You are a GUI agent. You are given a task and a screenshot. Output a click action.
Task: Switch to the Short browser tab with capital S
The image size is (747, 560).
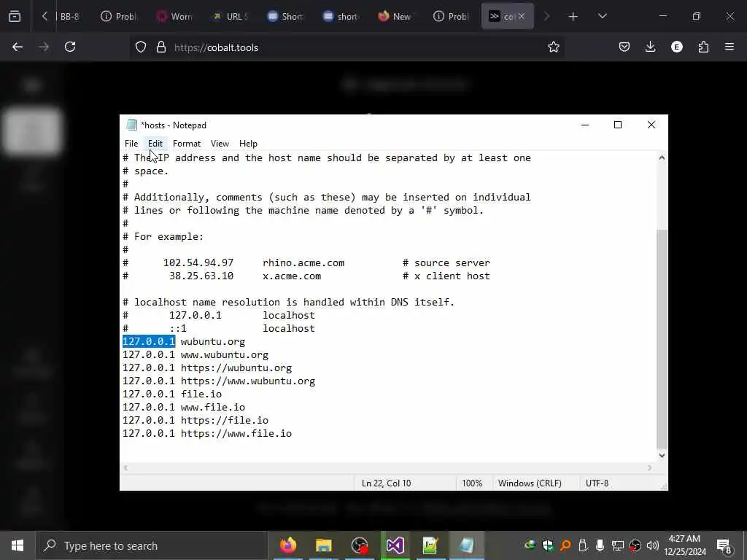pos(285,16)
